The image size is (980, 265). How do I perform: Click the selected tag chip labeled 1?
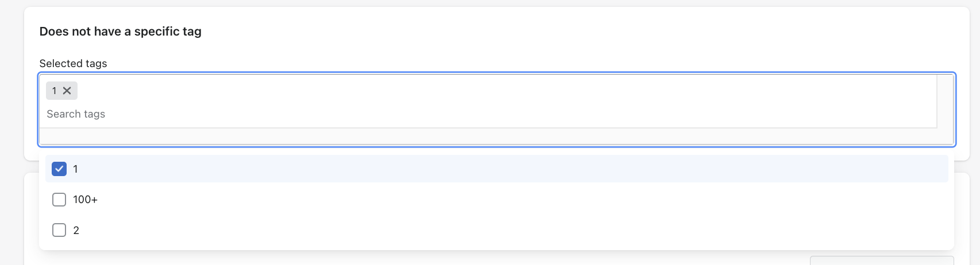coord(55,91)
